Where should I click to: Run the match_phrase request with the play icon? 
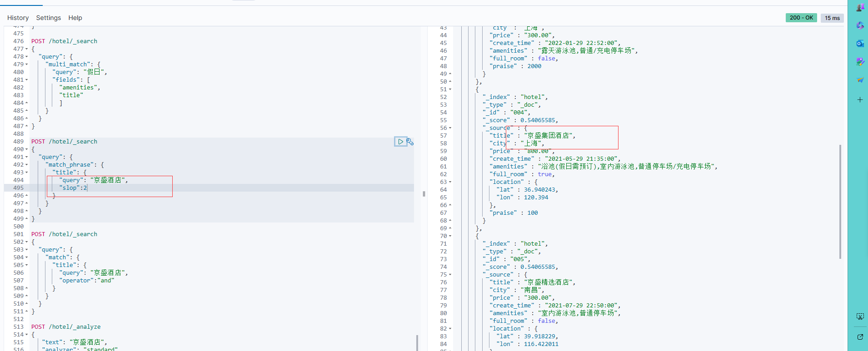pos(400,142)
